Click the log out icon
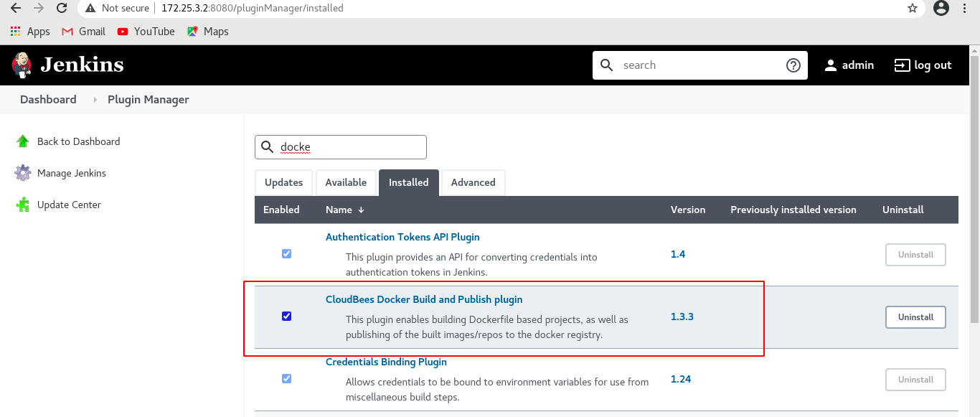Viewport: 980px width, 417px height. click(x=902, y=65)
